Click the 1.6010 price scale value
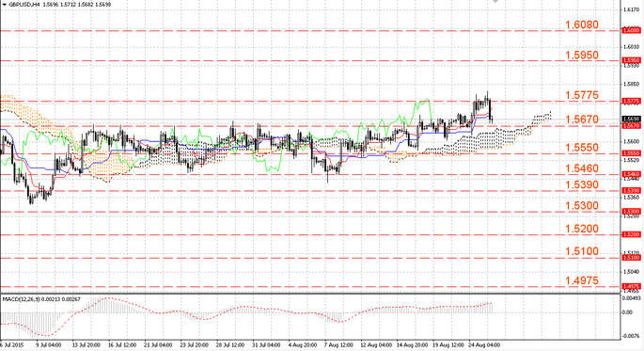Viewport: 644px width, 351px height. coord(631,47)
